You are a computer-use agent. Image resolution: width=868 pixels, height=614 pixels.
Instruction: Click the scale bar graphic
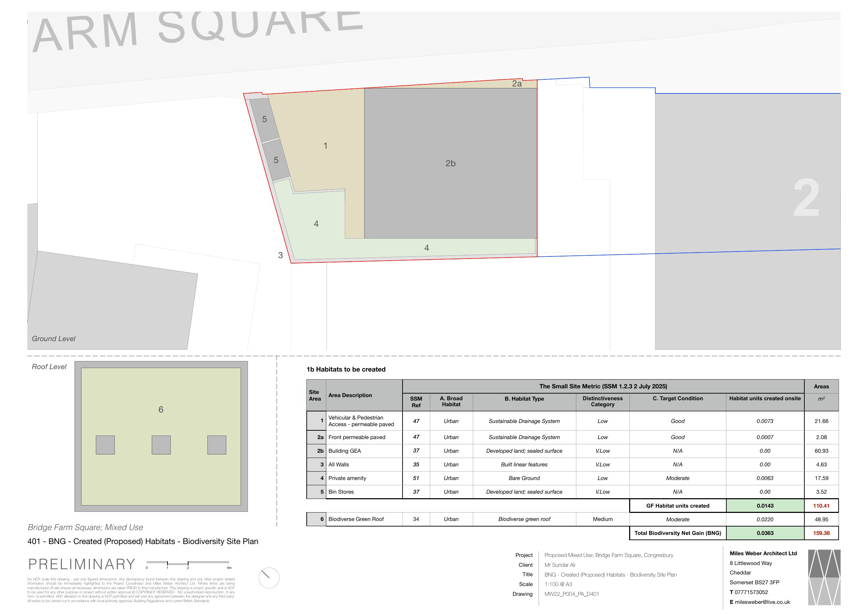tap(188, 563)
